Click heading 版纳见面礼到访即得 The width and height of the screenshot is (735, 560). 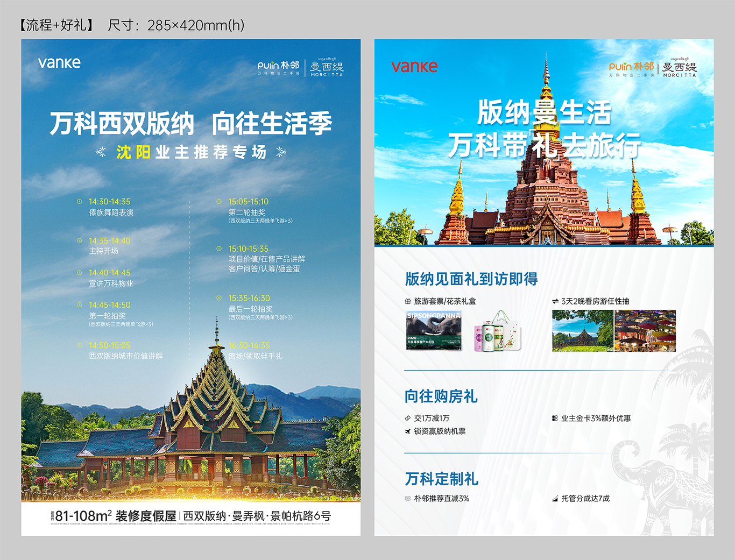tap(471, 279)
